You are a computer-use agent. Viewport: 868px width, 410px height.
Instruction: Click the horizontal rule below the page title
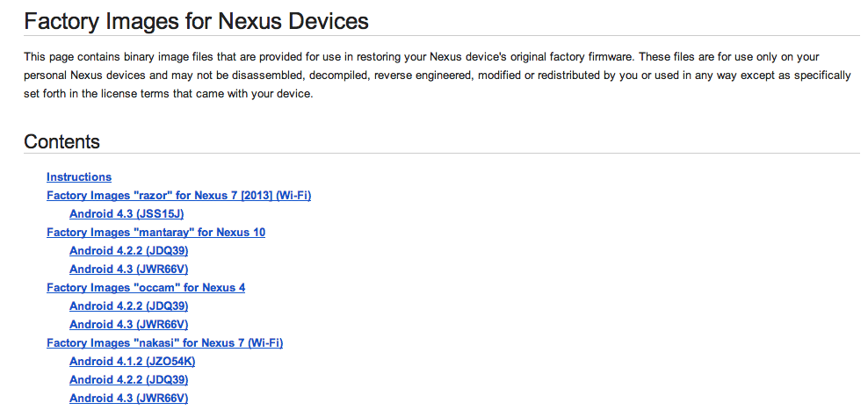click(x=441, y=35)
